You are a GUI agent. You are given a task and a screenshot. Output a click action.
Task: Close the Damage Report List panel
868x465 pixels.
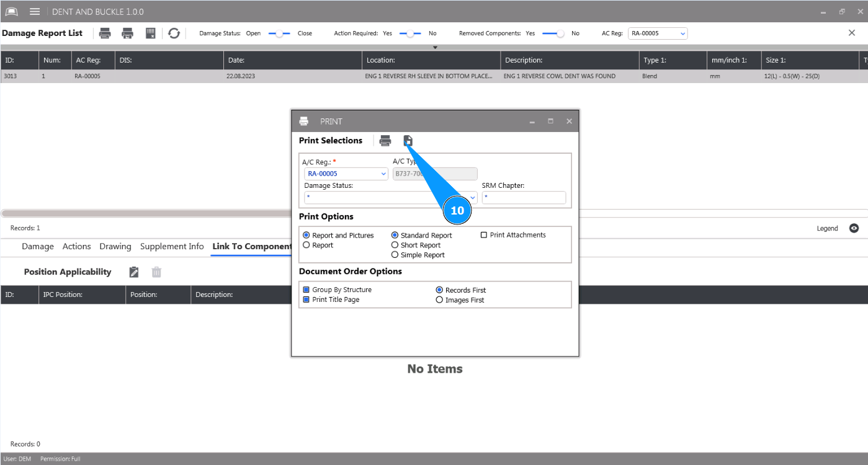(x=852, y=33)
